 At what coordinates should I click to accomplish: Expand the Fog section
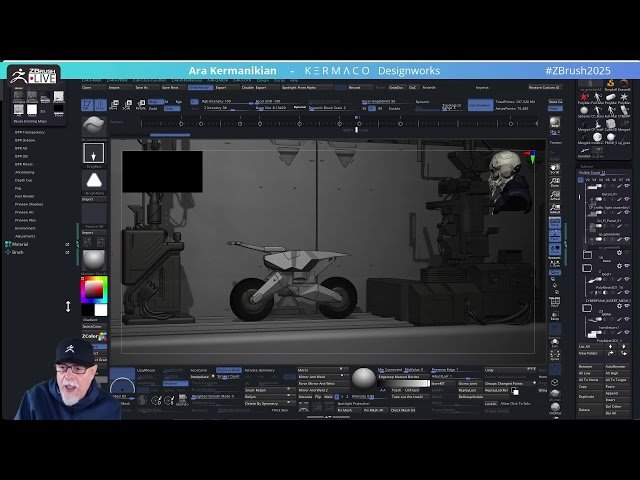tap(18, 188)
